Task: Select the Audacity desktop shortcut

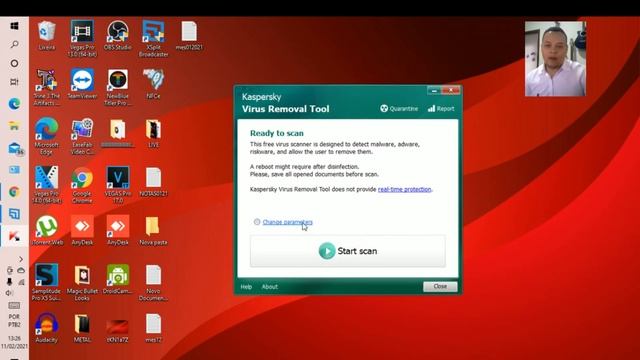Action: tap(47, 328)
